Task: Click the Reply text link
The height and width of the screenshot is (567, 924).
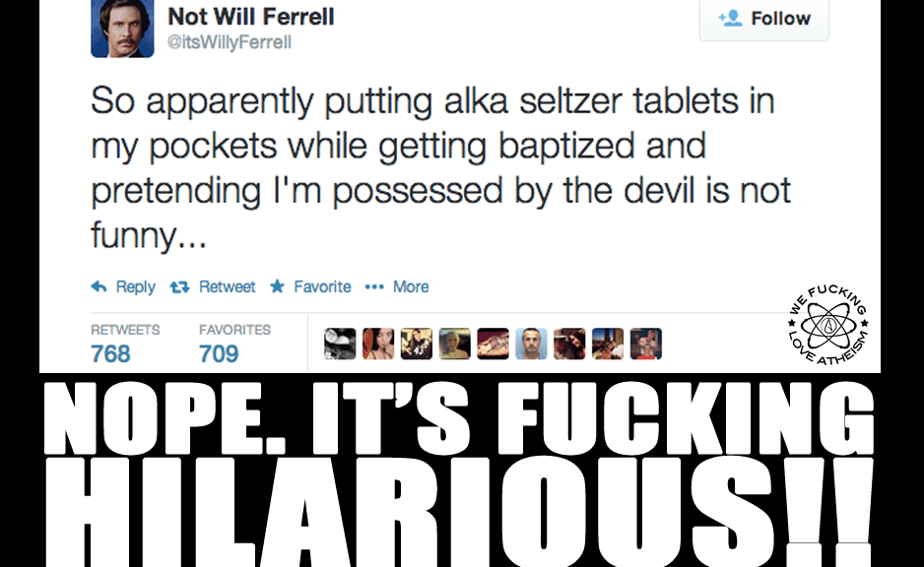Action: click(135, 287)
